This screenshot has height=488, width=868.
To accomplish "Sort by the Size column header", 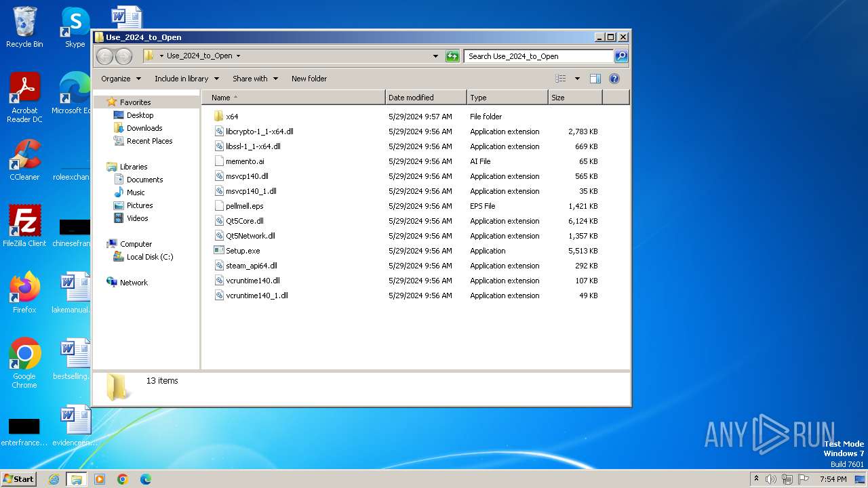I will pyautogui.click(x=575, y=98).
